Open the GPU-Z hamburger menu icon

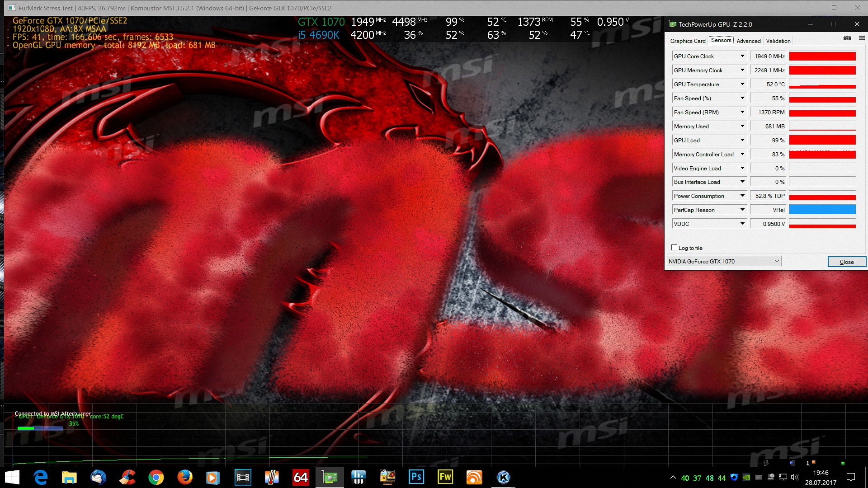point(862,38)
